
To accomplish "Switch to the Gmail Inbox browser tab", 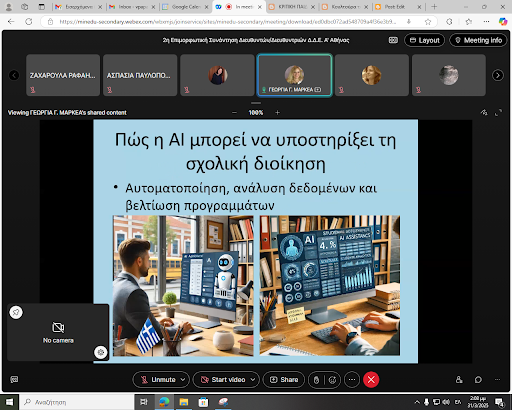I will pos(132,7).
